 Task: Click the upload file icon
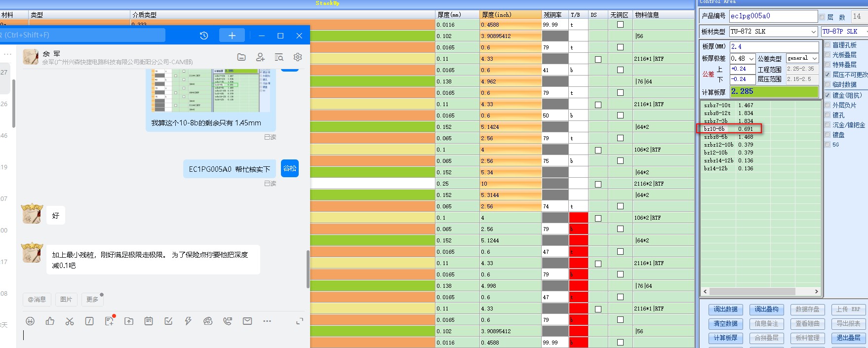pos(129,321)
